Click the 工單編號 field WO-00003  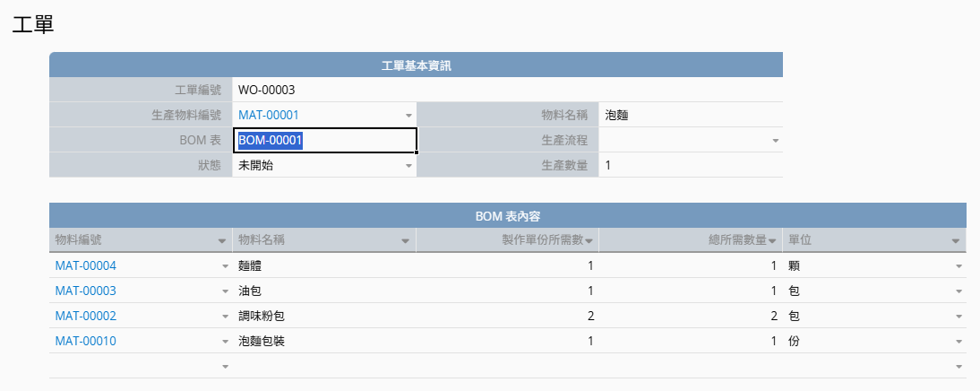[x=324, y=90]
